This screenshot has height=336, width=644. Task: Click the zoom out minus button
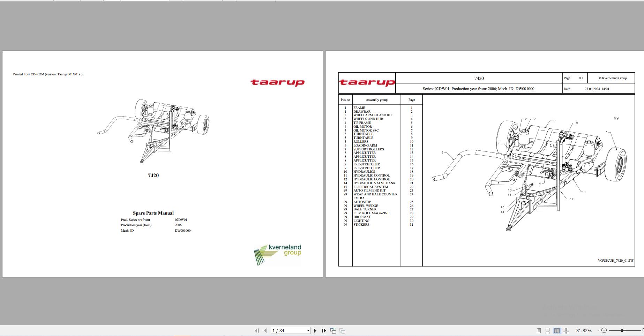(604, 330)
